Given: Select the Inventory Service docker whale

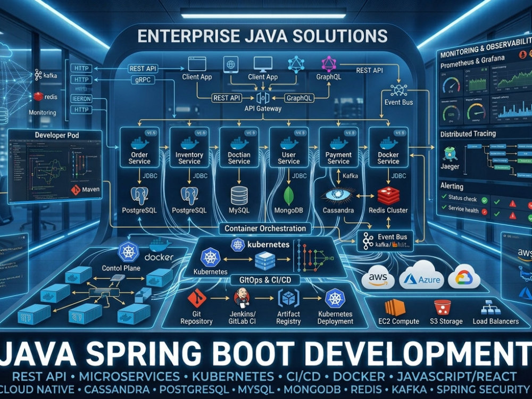Looking at the screenshot, I should [x=189, y=143].
